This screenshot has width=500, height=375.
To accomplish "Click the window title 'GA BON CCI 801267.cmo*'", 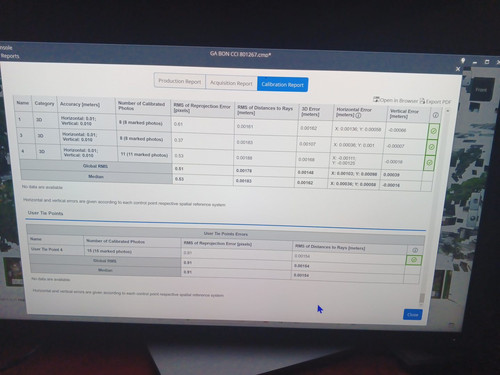I will click(240, 54).
